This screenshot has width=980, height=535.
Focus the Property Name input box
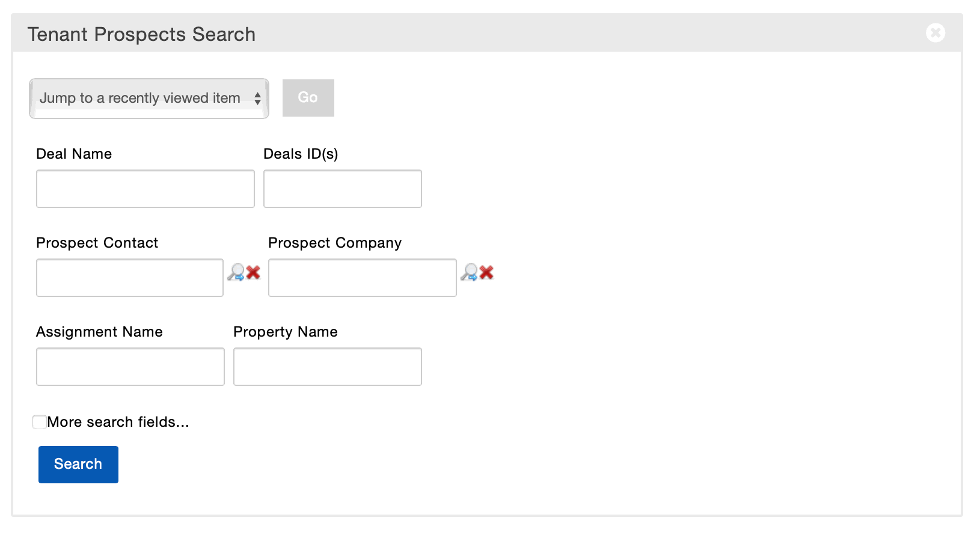coord(328,367)
